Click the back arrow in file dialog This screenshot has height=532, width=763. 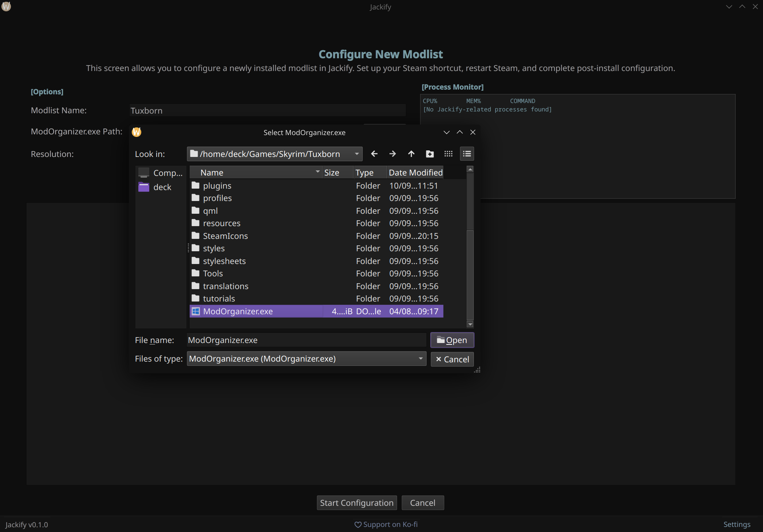374,154
